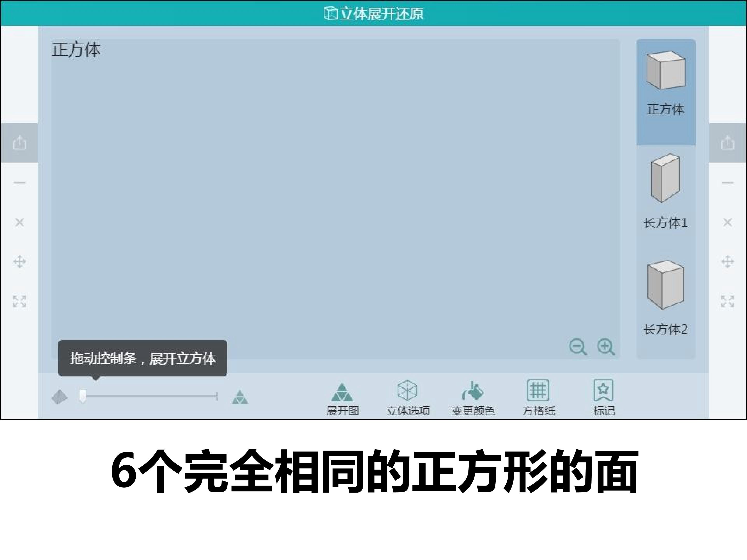The height and width of the screenshot is (560, 747).
Task: Click the right end of slider track
Action: pyautogui.click(x=217, y=396)
